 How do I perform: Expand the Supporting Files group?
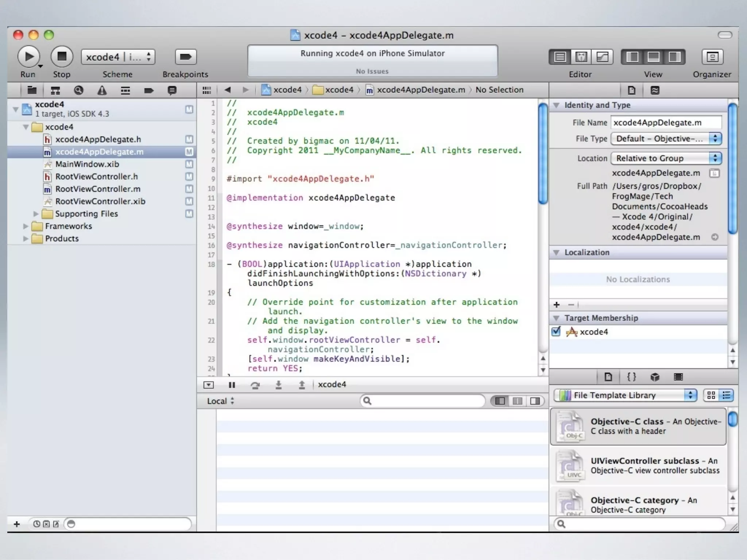[x=36, y=214]
